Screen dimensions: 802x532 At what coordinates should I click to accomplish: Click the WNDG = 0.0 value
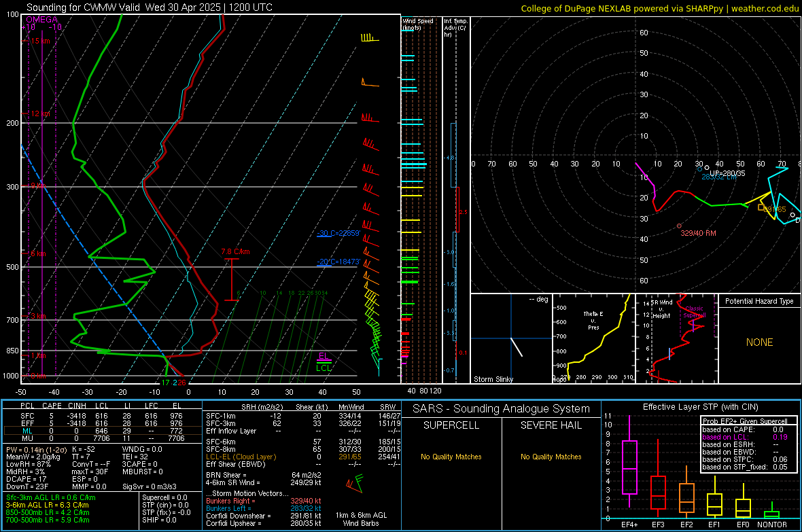142,450
